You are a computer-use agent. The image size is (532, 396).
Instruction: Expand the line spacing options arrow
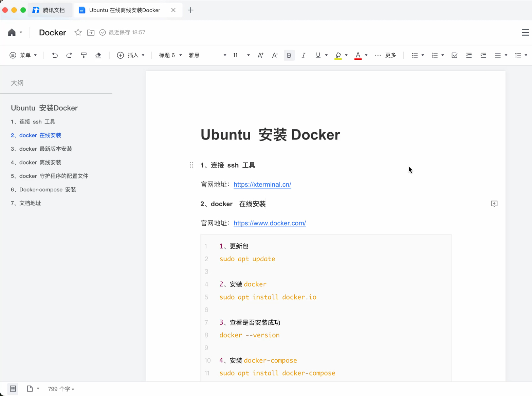coord(526,55)
